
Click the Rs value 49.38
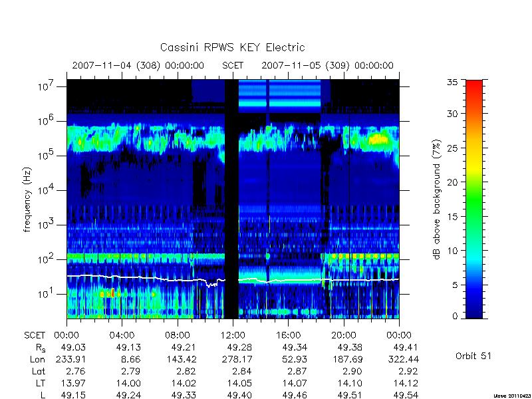click(x=350, y=347)
